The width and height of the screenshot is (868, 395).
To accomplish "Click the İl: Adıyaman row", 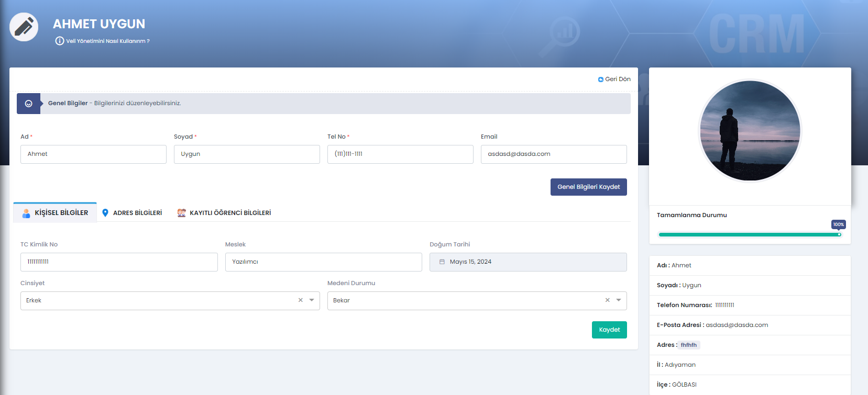I will pos(750,365).
